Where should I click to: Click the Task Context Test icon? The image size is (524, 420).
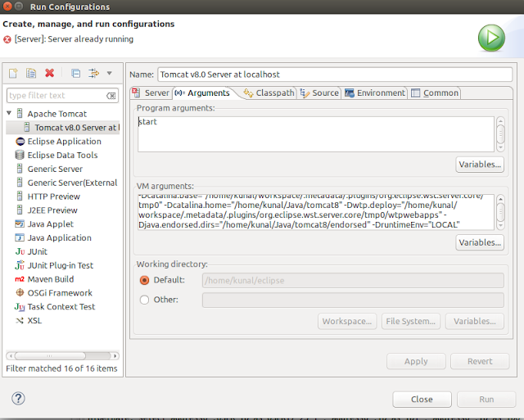(x=20, y=306)
